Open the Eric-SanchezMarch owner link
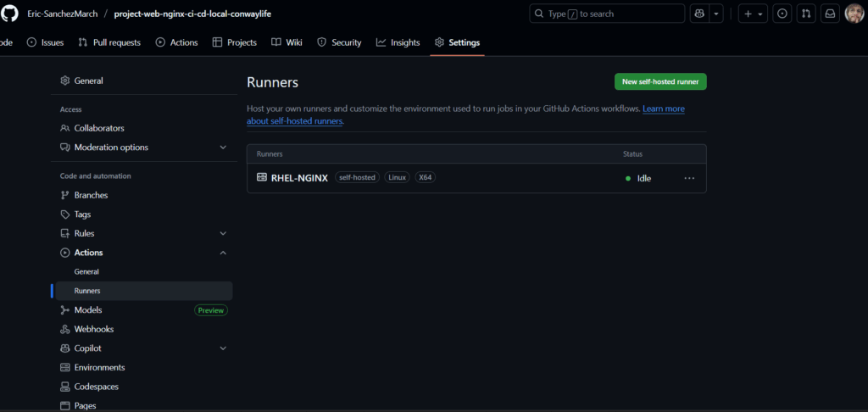The width and height of the screenshot is (868, 412). pyautogui.click(x=61, y=14)
